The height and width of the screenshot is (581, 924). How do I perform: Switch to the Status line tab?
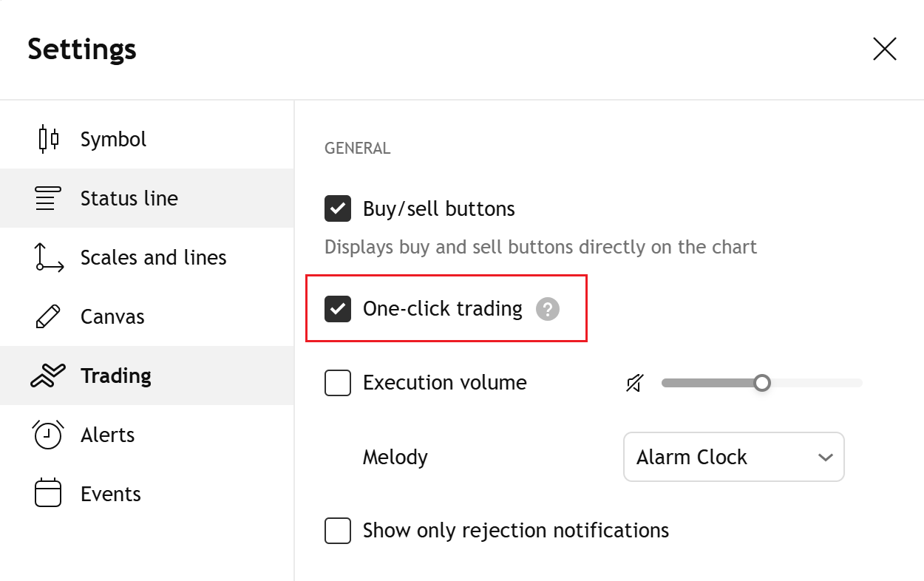pos(147,198)
